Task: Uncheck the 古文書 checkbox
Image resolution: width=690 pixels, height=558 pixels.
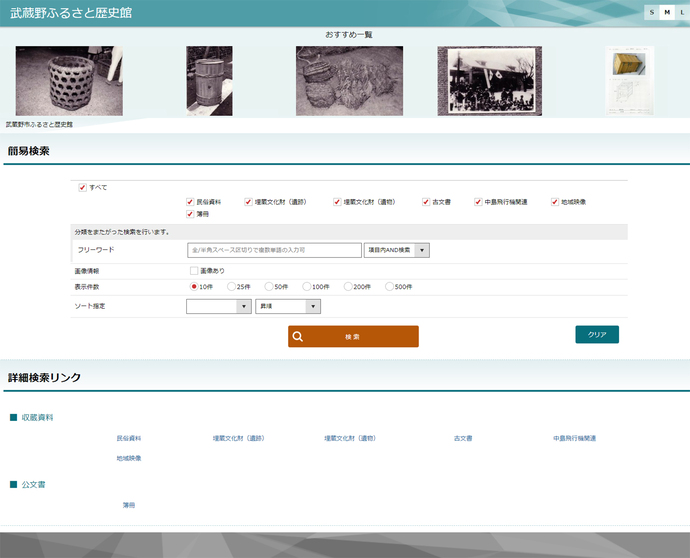Action: tap(425, 202)
